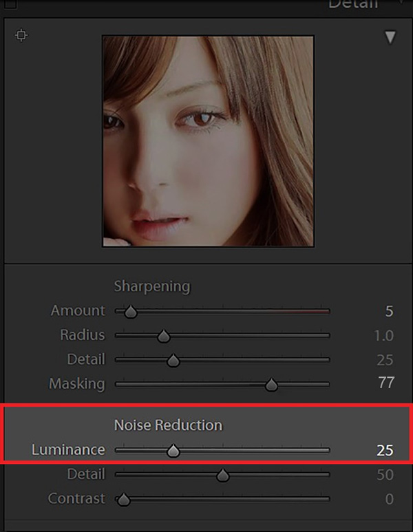This screenshot has height=532, width=413.
Task: Click the Sharpening Amount slider handle
Action: [x=130, y=312]
